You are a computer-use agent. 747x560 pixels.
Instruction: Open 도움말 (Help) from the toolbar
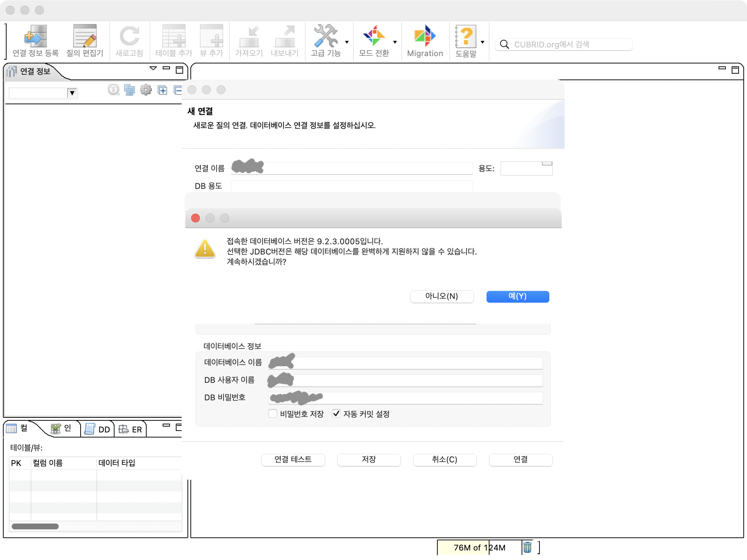pos(466,39)
